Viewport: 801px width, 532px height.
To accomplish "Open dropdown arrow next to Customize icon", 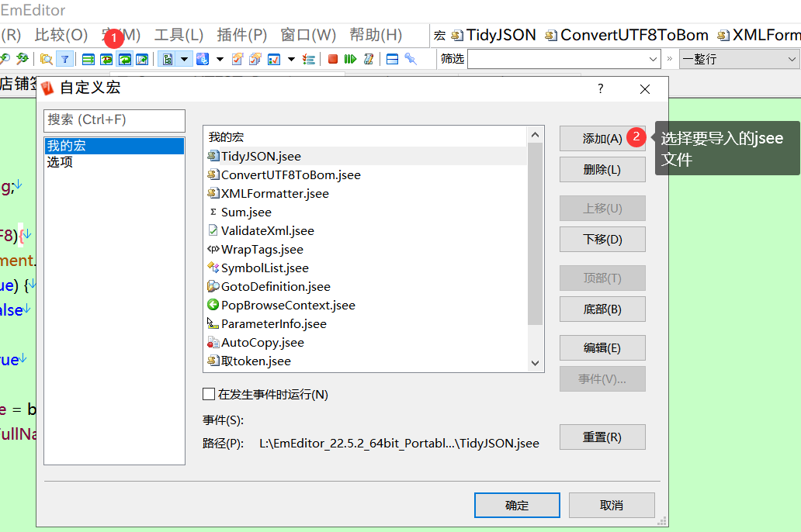I will [291, 59].
